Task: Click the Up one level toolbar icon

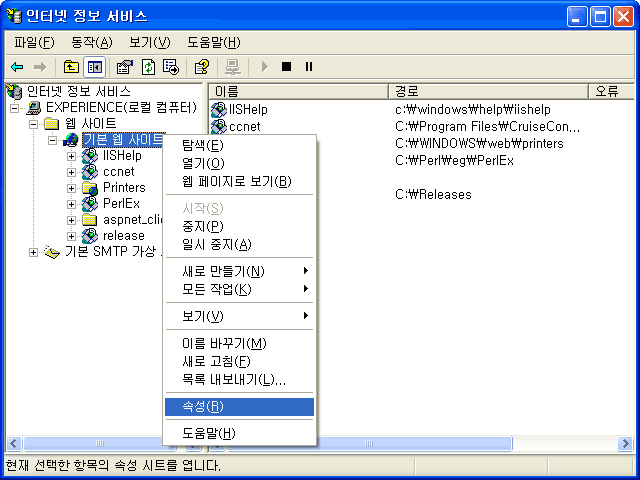Action: (71, 67)
